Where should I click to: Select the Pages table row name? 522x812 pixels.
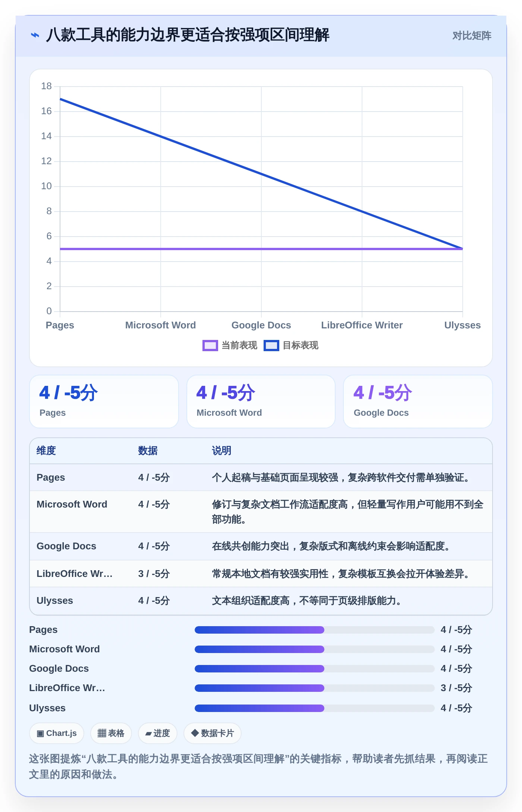click(51, 478)
